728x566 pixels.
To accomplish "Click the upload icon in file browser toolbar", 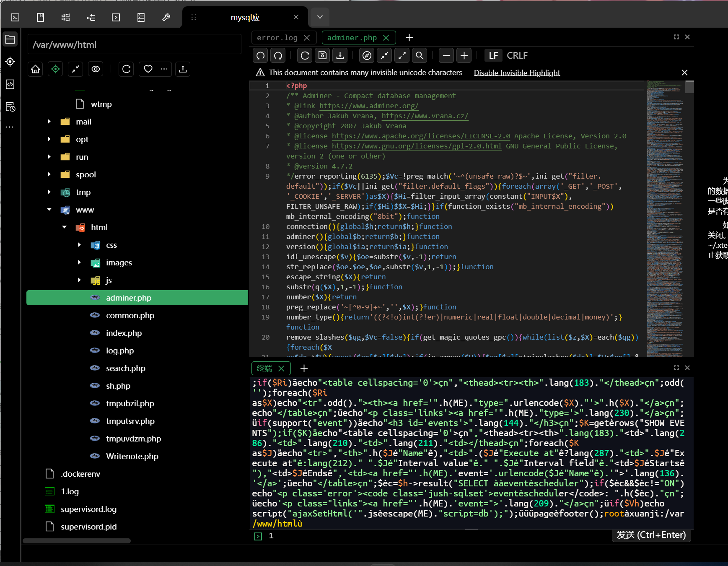I will [x=183, y=69].
